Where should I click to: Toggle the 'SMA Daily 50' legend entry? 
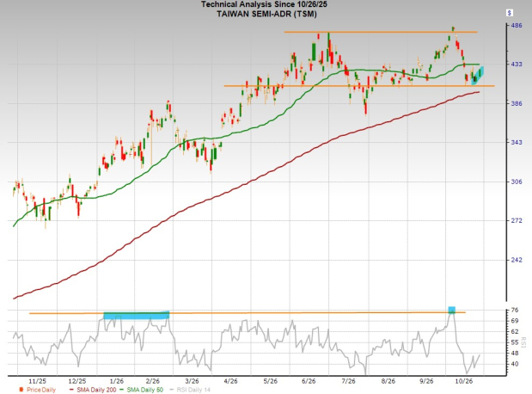(141, 390)
